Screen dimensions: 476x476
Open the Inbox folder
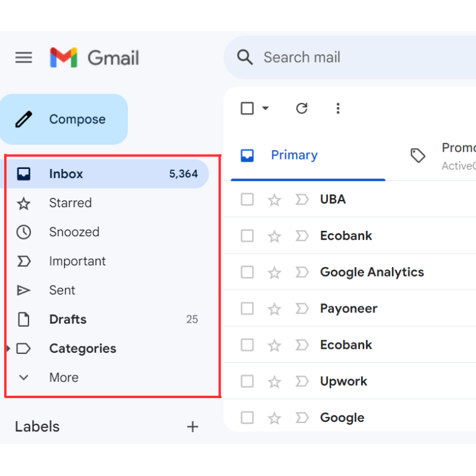(105, 174)
